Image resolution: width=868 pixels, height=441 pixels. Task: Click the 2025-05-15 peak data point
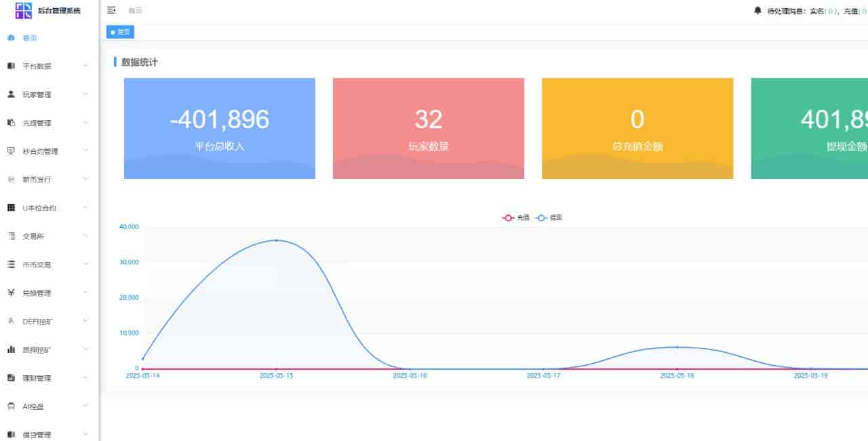coord(276,240)
